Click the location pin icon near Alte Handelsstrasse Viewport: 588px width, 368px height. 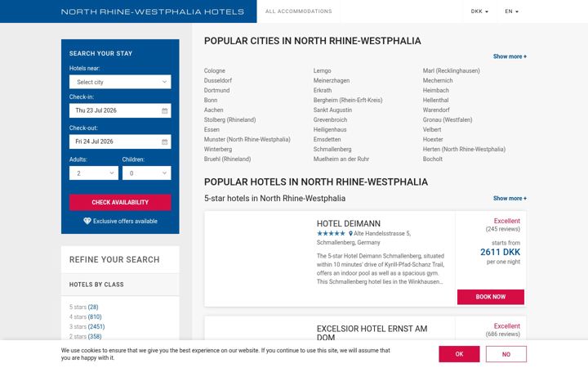(x=350, y=234)
